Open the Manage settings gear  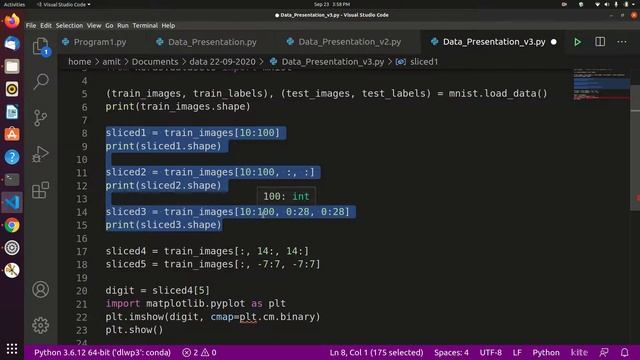[40, 325]
